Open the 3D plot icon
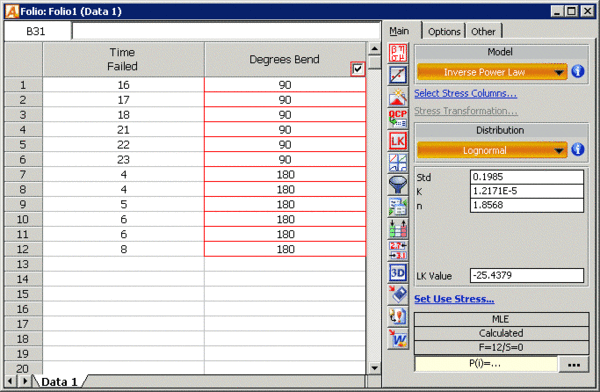 (x=398, y=273)
